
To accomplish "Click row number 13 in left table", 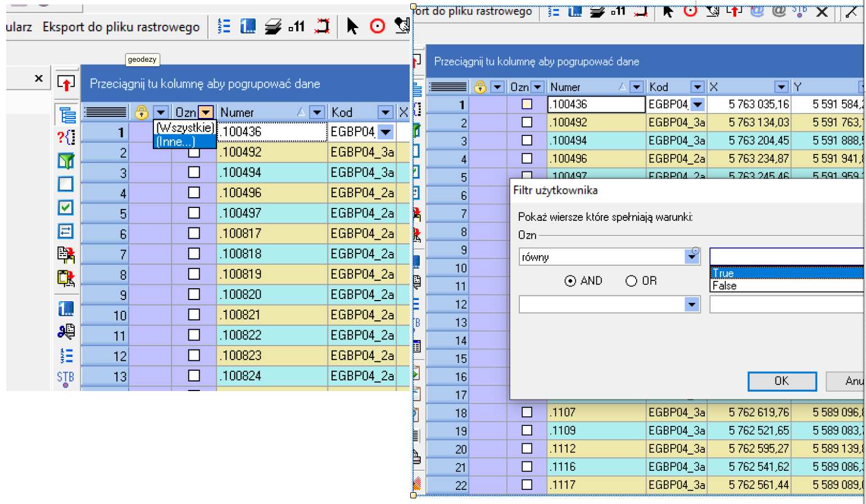I will 105,376.
